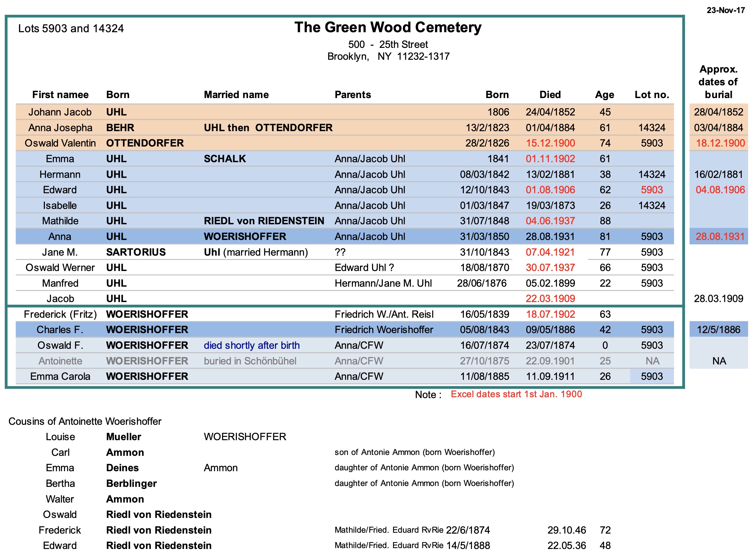Click 'SARTORIUS' surname cell

click(136, 252)
